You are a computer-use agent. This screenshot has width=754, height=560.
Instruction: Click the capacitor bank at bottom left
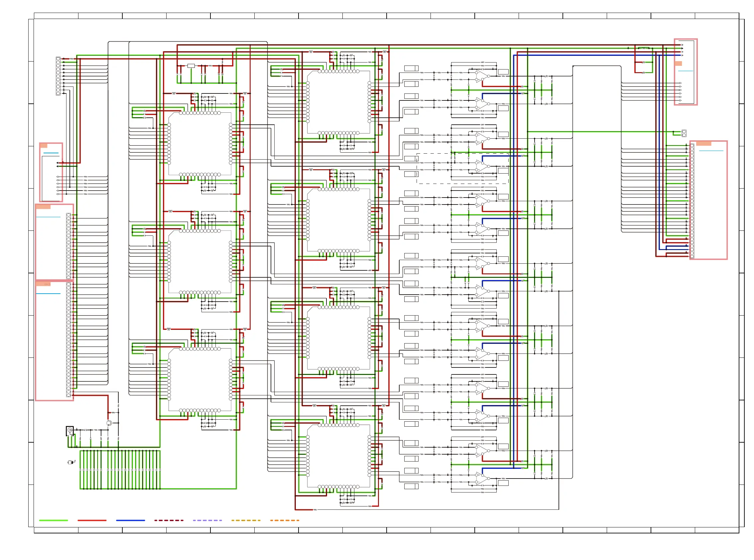click(x=120, y=470)
